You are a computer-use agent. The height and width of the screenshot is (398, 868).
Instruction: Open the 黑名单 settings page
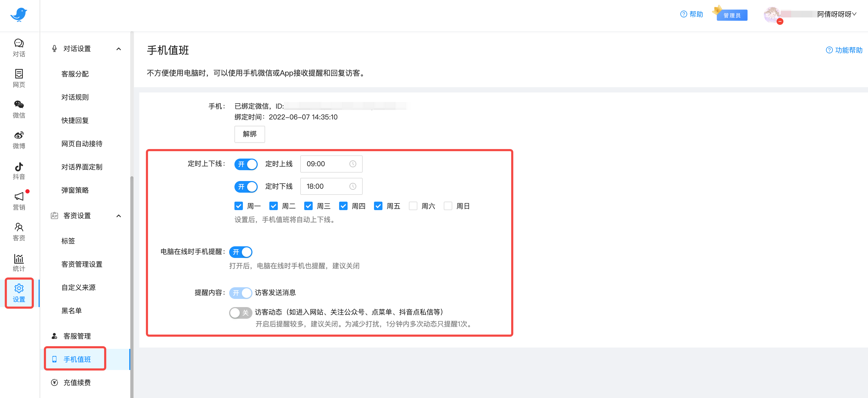(72, 311)
